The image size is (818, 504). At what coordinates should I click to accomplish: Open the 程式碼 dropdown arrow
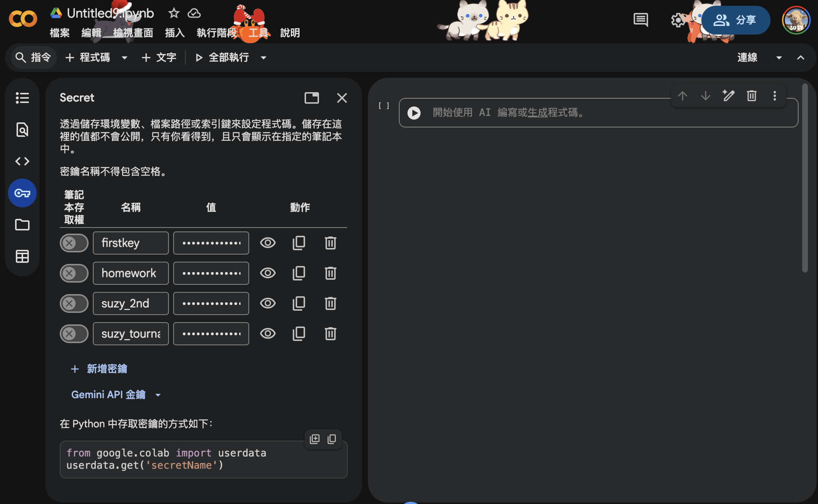(x=124, y=57)
